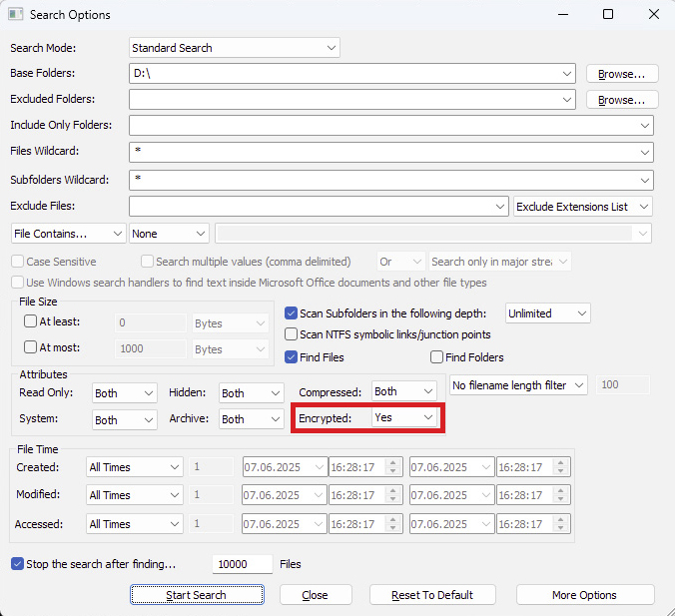Image resolution: width=675 pixels, height=616 pixels.
Task: Click Reset To Default button
Action: coord(432,594)
